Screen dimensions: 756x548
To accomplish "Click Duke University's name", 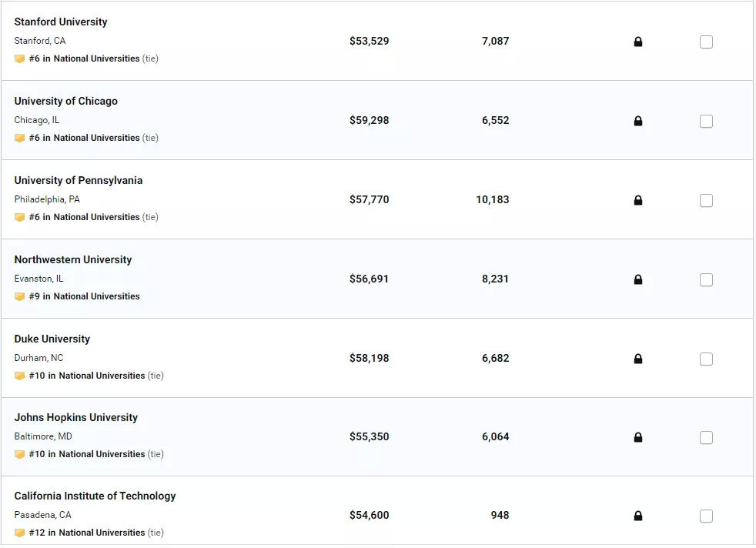I will coord(52,339).
